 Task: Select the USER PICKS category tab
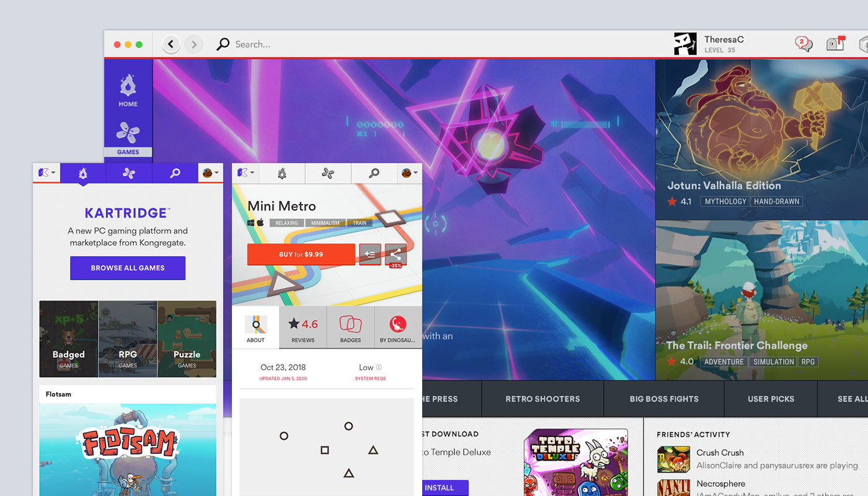(x=771, y=399)
